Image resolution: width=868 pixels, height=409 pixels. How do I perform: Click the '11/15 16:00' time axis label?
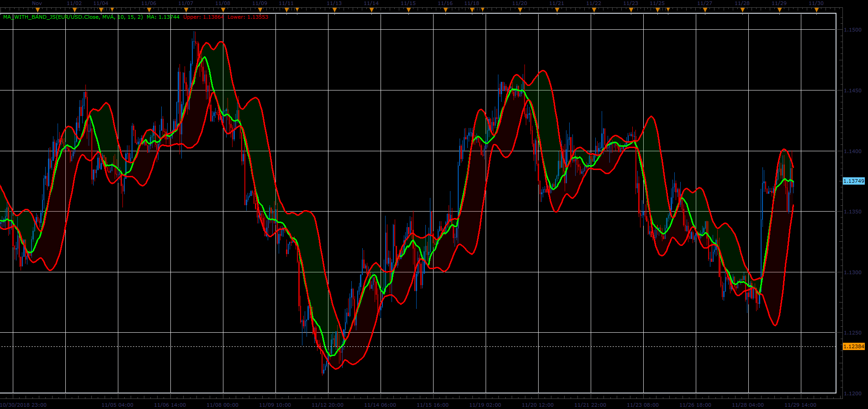433,405
